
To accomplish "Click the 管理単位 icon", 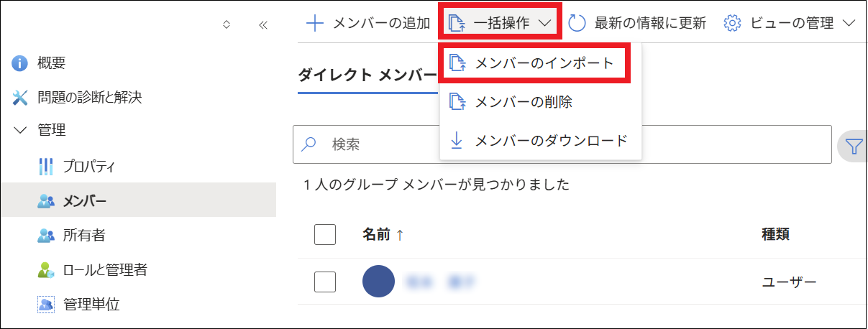I will coord(45,305).
